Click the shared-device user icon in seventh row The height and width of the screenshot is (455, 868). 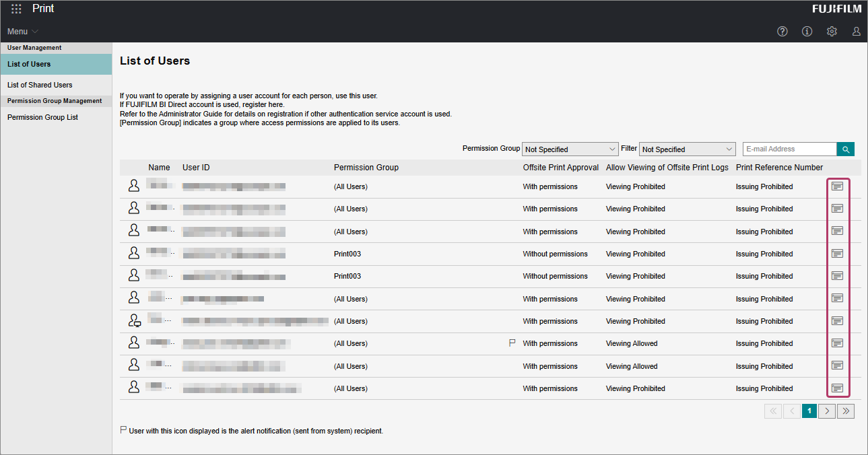(134, 321)
